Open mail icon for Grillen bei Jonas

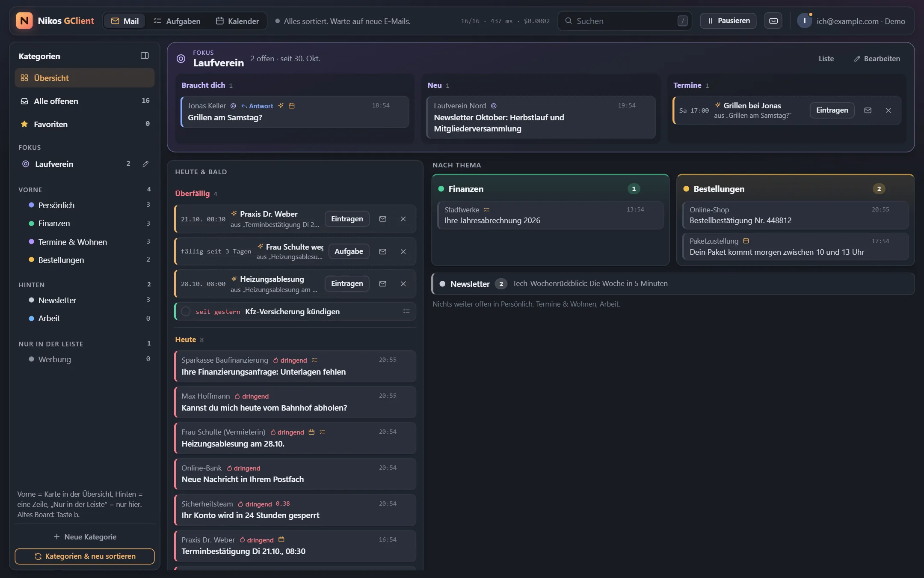pos(868,110)
